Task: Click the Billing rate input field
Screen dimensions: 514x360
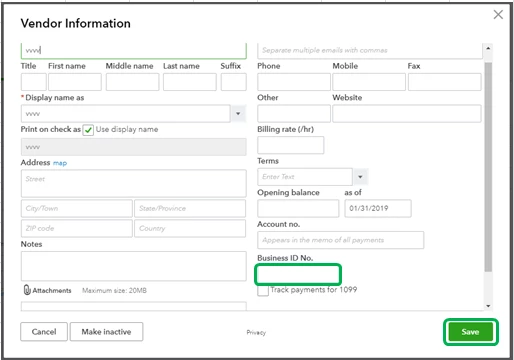Action: point(290,145)
